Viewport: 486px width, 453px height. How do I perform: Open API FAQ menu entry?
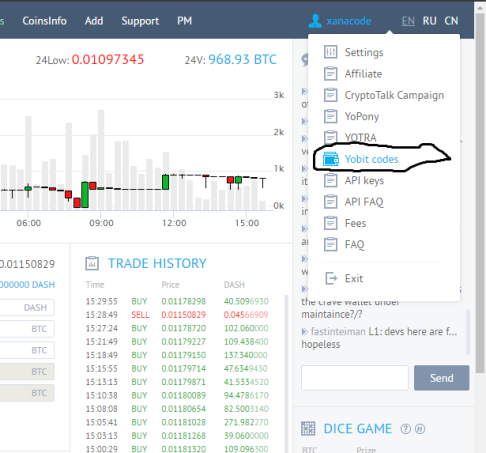tap(364, 202)
